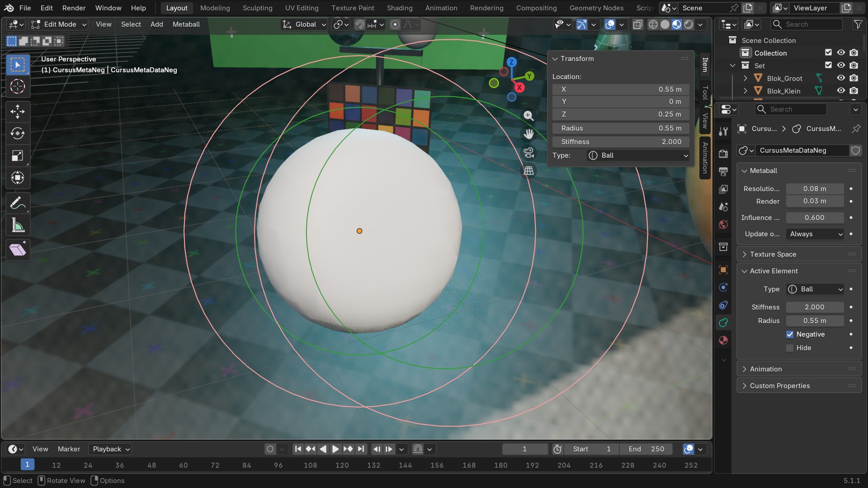Open the Metaball menu

(x=186, y=24)
